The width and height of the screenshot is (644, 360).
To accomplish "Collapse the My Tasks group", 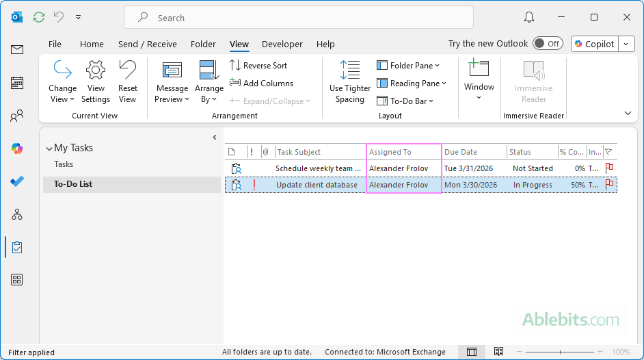I will (x=49, y=149).
